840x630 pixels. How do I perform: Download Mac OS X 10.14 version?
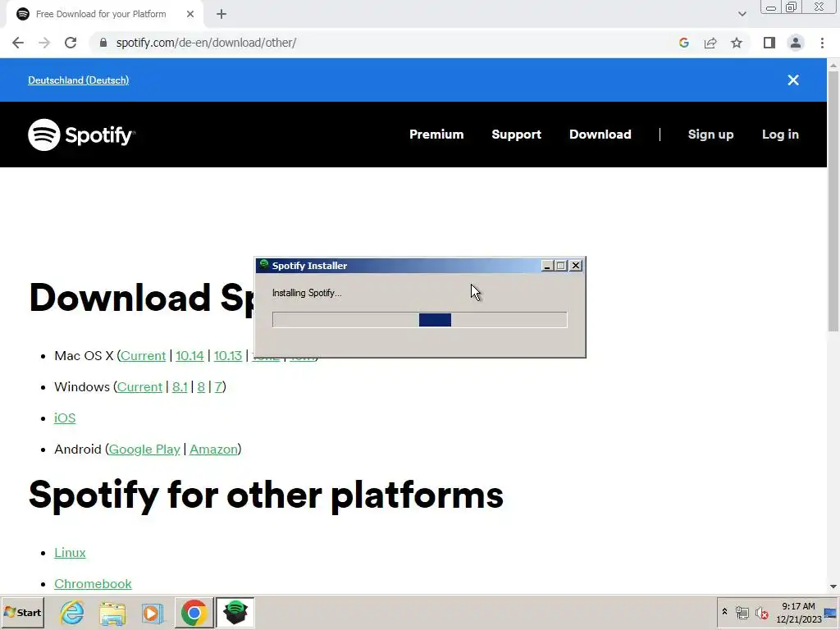pyautogui.click(x=189, y=356)
